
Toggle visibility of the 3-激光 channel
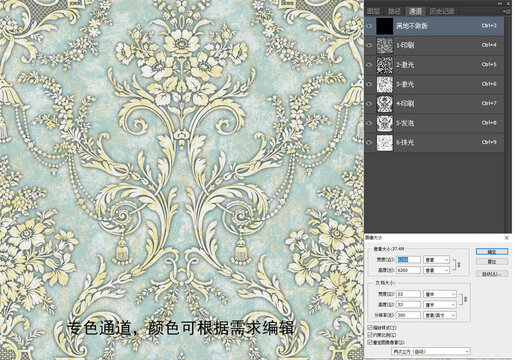(x=369, y=84)
